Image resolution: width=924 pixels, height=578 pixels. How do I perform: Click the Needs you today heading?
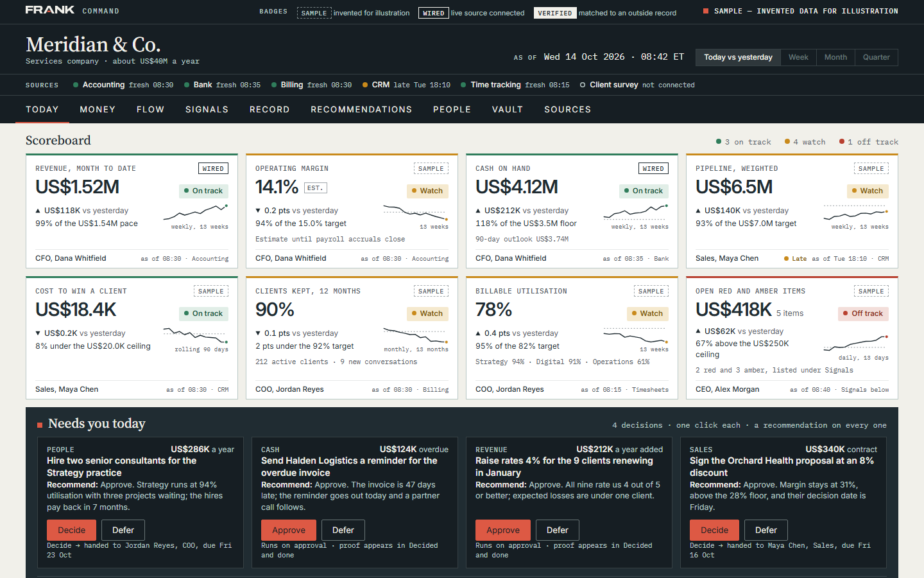[x=97, y=424]
